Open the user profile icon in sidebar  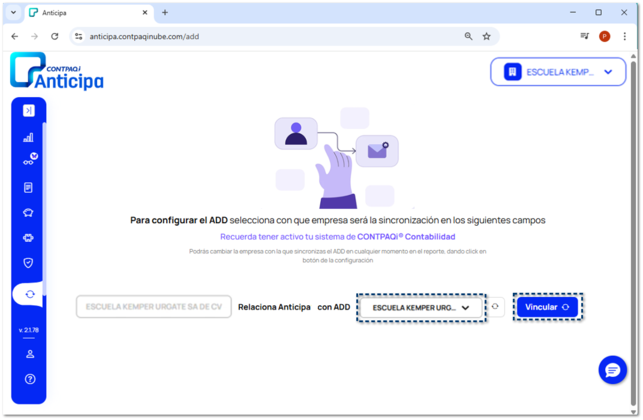(30, 354)
